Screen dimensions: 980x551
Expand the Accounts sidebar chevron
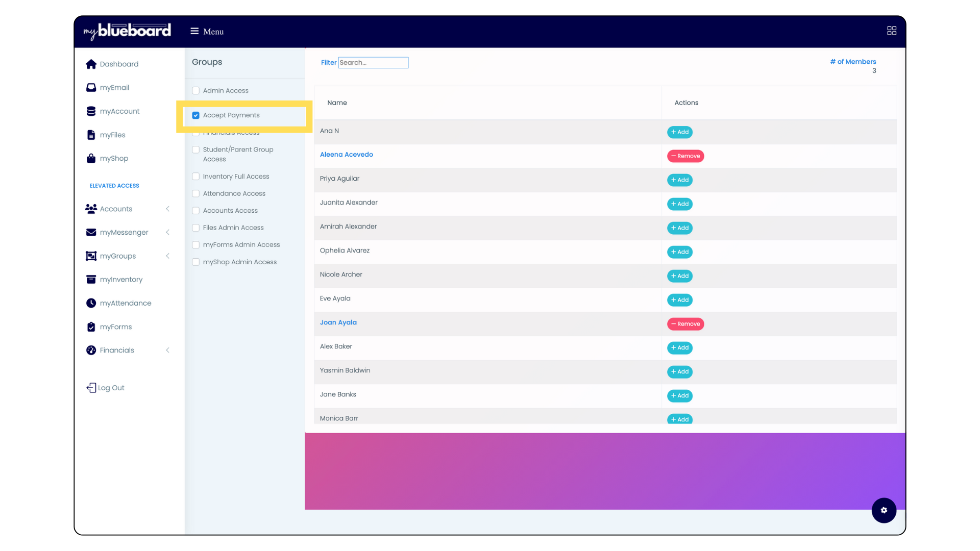[x=167, y=209]
